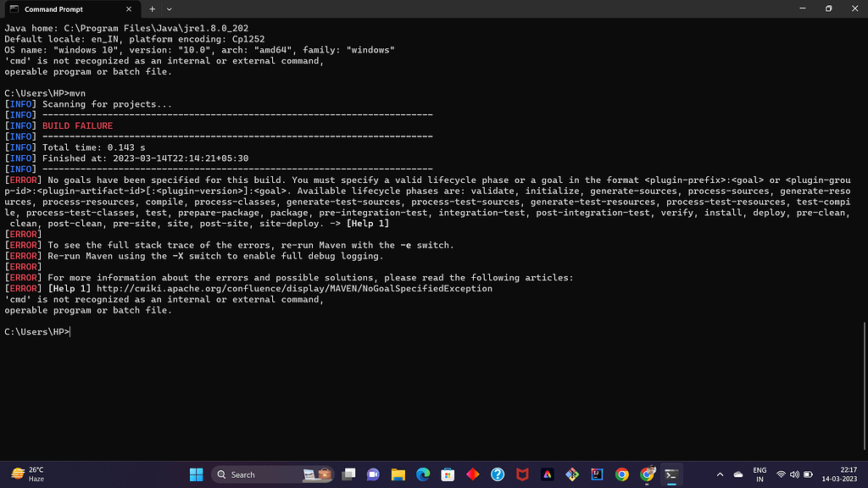
Task: Open Wi-Fi settings from the system tray
Action: tap(782, 474)
